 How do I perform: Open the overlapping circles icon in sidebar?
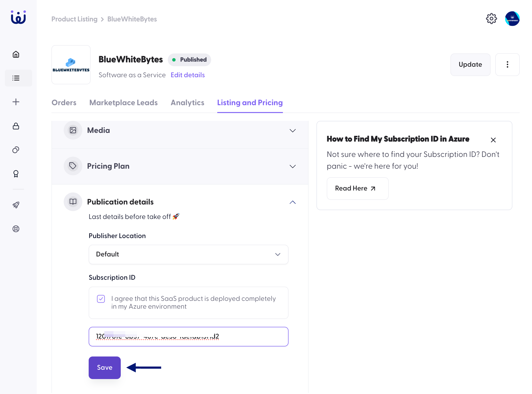(16, 150)
